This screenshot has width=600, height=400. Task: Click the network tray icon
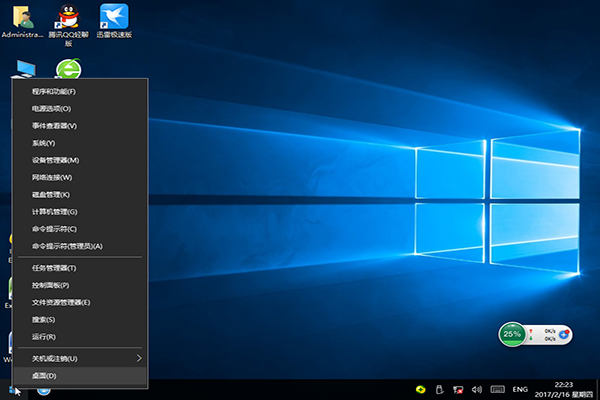[x=457, y=388]
